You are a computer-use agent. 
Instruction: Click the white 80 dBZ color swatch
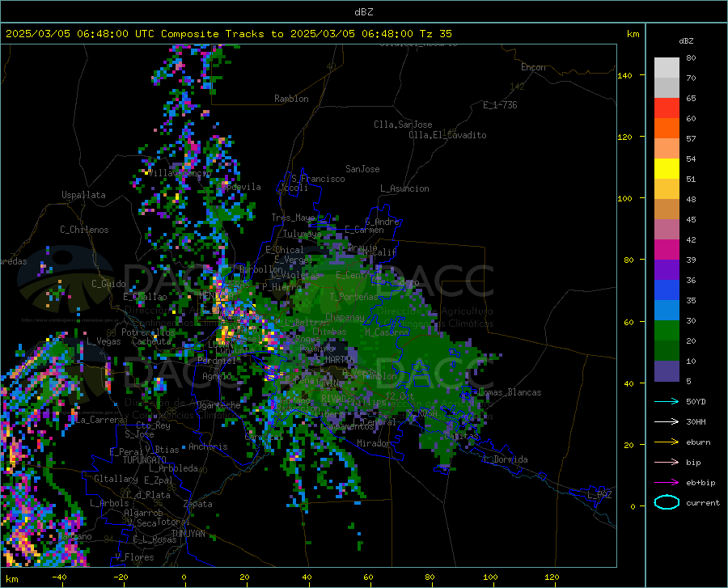tap(667, 67)
